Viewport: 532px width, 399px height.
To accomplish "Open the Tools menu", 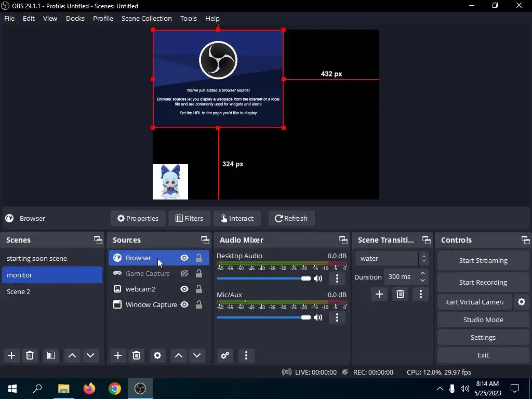I will click(188, 18).
